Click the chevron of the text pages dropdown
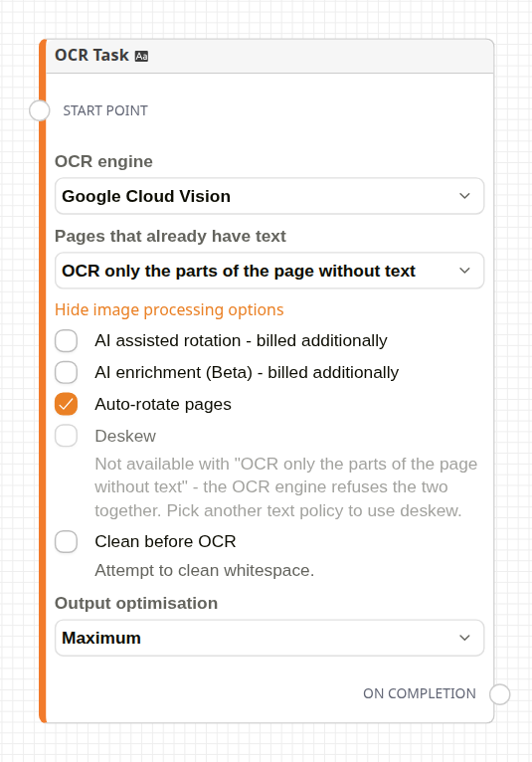The image size is (532, 762). 465,271
